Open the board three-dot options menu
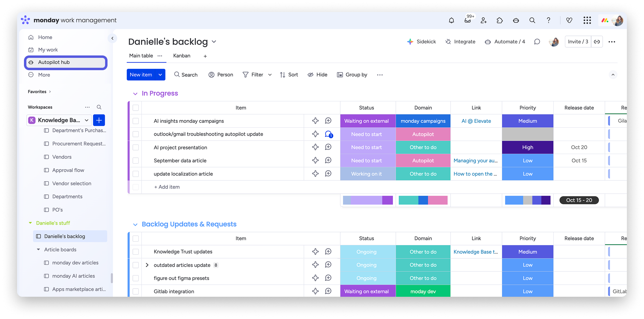The height and width of the screenshot is (319, 644). click(612, 42)
